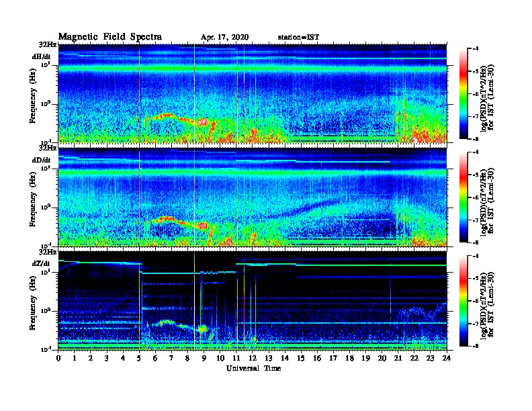Click the hour '21' tick label
Screen dimensions: 532x411
tap(398, 358)
